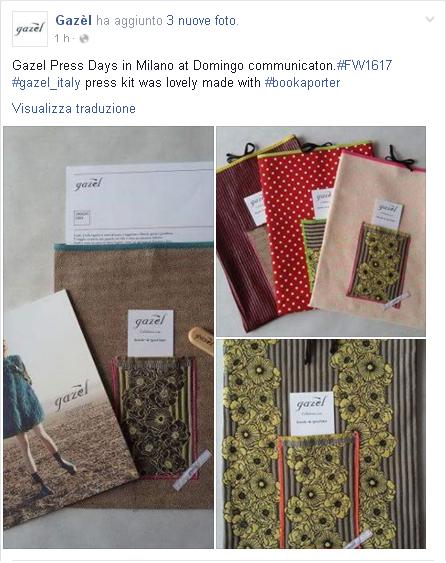Viewport: 446px width, 563px height.
Task: Click the '3 nuove foto' link
Action: pyautogui.click(x=201, y=20)
